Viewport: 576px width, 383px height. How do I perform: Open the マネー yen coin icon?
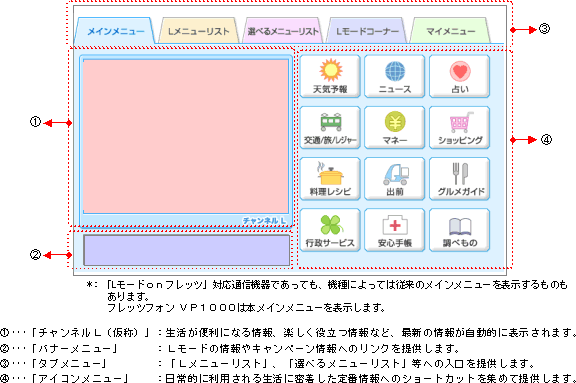point(395,127)
